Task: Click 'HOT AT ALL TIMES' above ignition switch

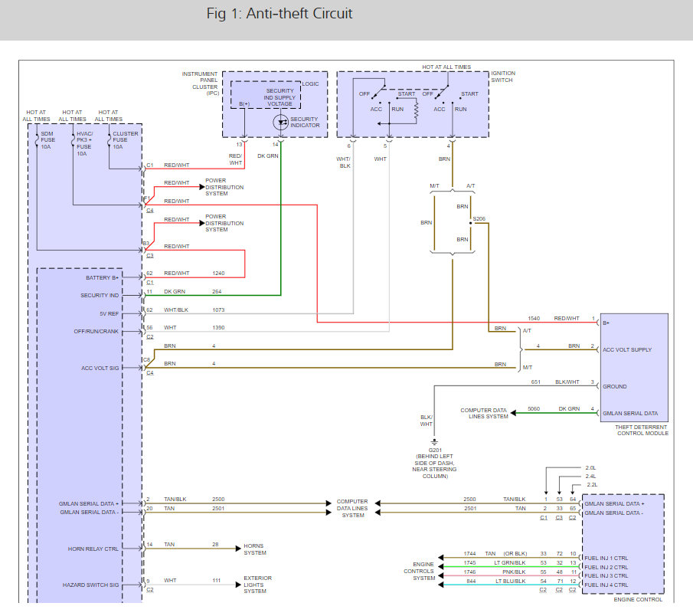Action: point(446,67)
